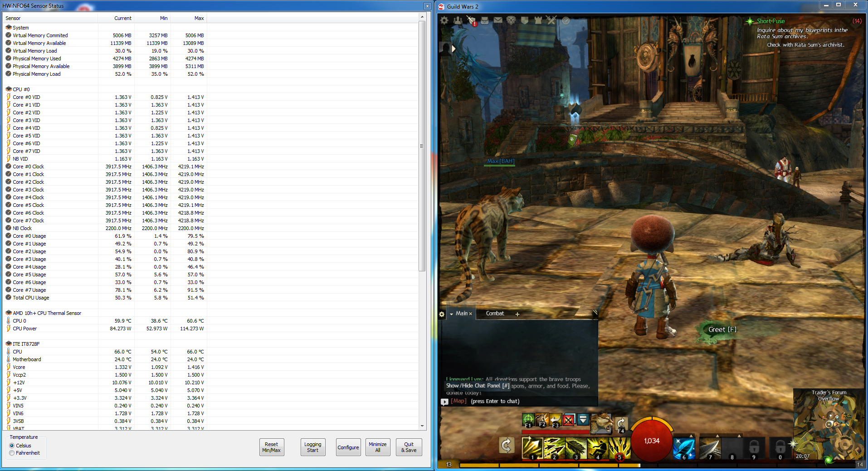Open HWiNFO Configure settings
This screenshot has width=868, height=471.
click(348, 447)
